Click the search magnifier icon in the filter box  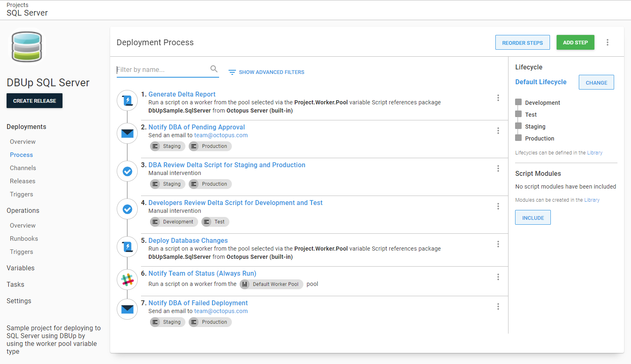(x=214, y=69)
